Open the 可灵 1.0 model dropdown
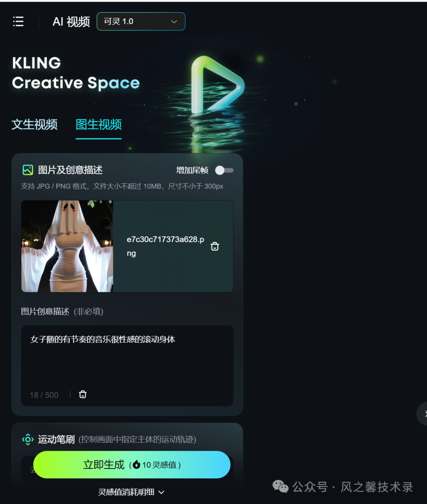 pyautogui.click(x=141, y=21)
